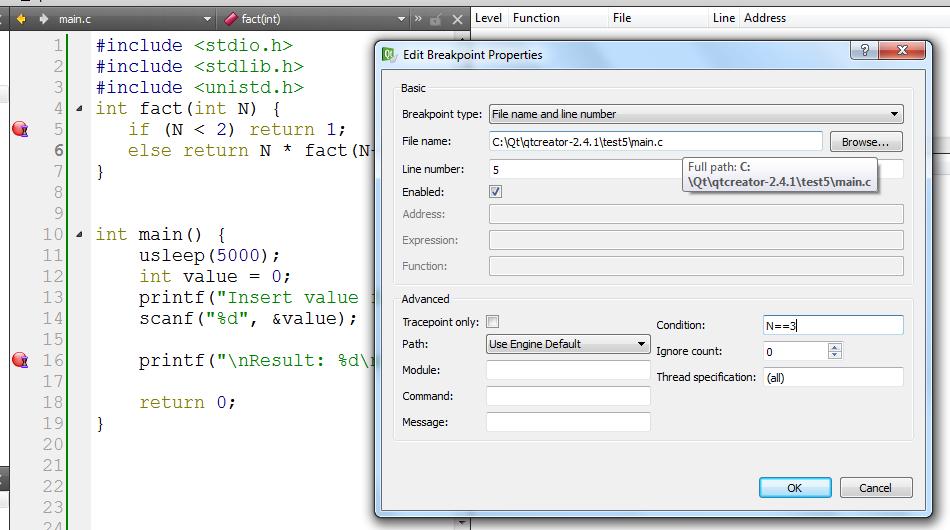Click the File column header

[x=622, y=18]
